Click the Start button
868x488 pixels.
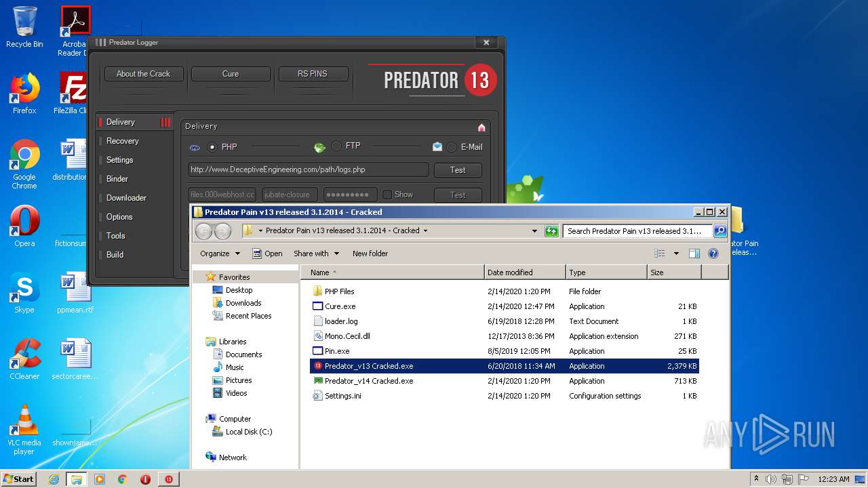pyautogui.click(x=18, y=479)
